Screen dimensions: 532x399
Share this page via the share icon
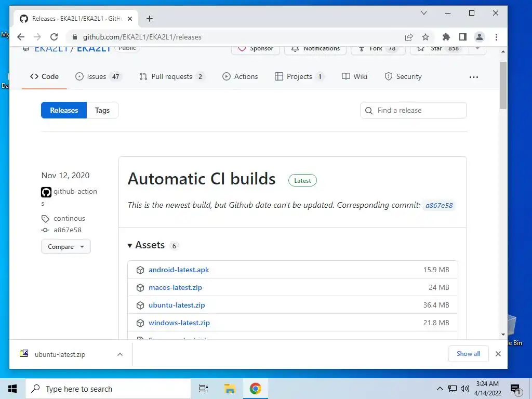(x=409, y=37)
